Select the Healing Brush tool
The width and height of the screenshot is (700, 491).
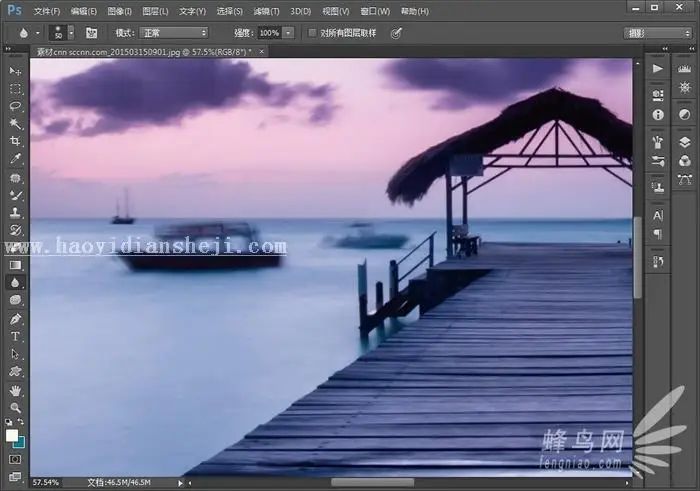[x=15, y=178]
